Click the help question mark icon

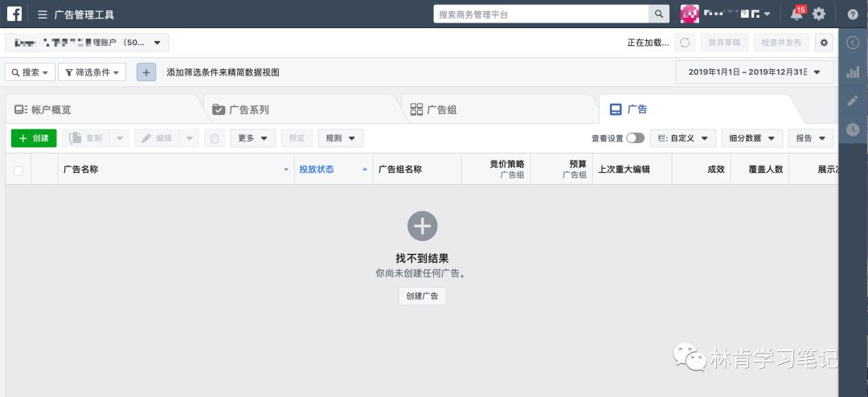click(853, 14)
